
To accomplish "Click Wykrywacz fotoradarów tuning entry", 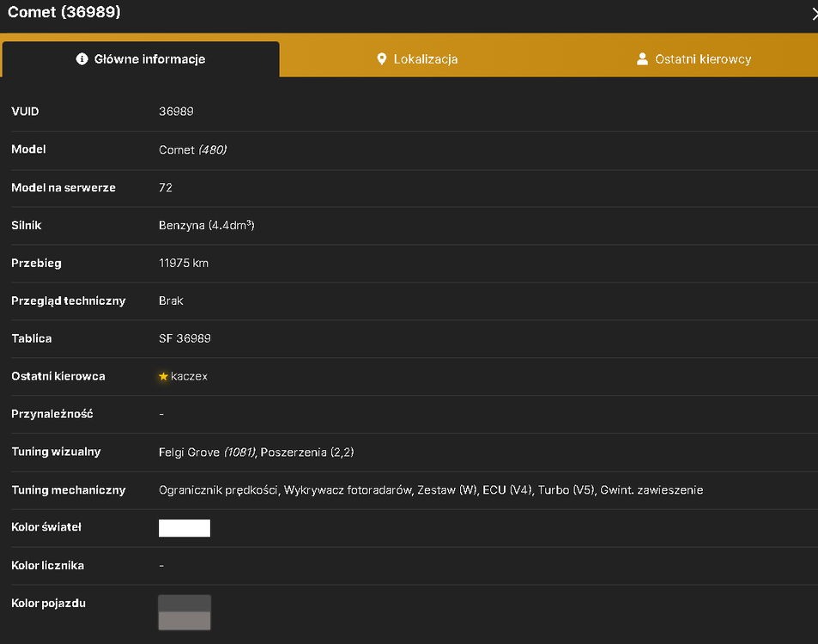I will (348, 490).
